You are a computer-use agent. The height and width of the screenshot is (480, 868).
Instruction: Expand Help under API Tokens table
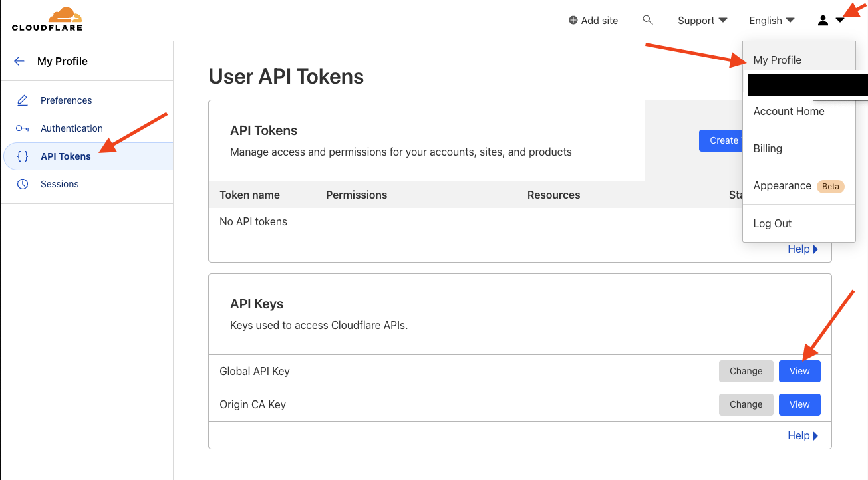[803, 249]
